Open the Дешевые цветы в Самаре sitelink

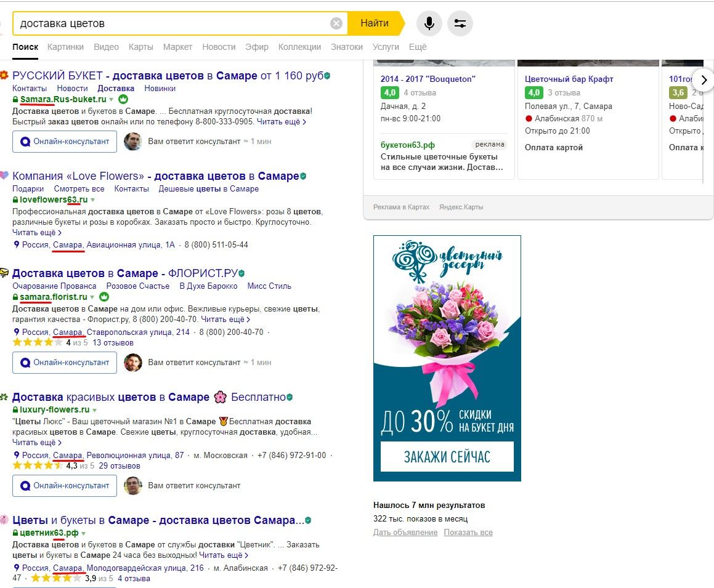coord(209,189)
